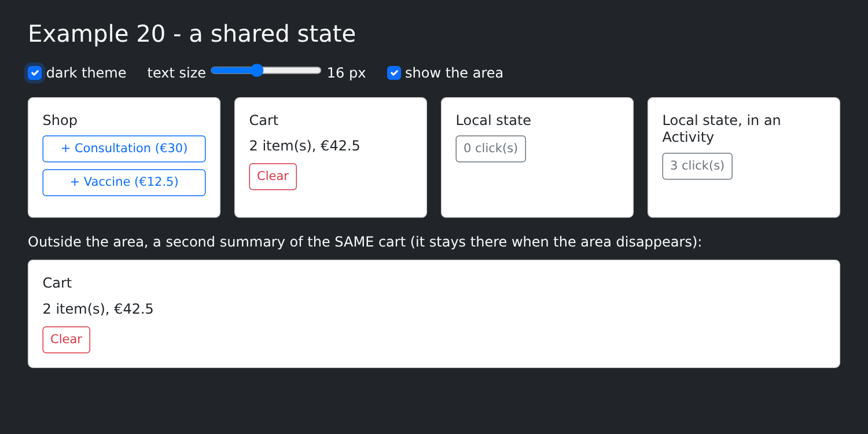The image size is (868, 434).
Task: Click the '0 click(s)' Local state button
Action: 491,149
